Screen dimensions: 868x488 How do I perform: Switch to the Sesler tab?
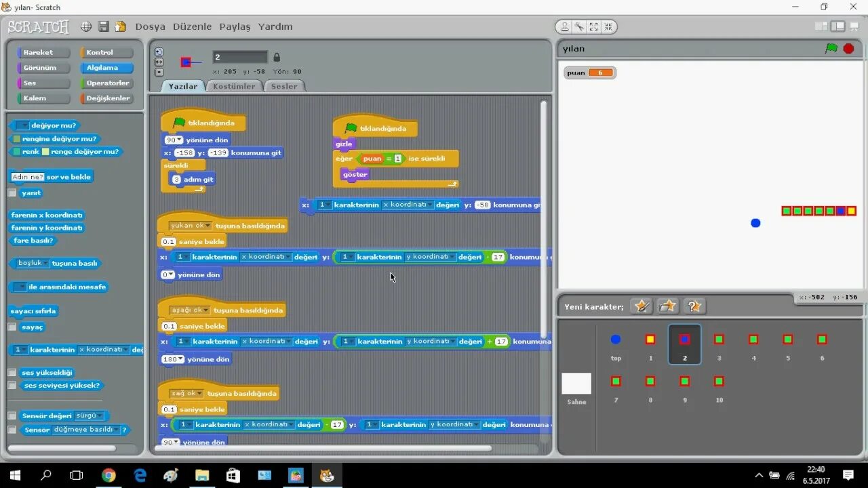[284, 86]
